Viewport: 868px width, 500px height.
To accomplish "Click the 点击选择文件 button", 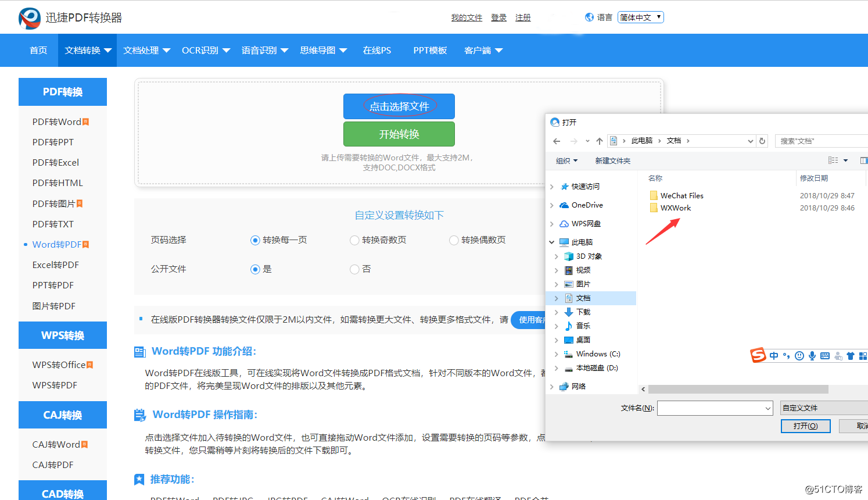I will click(x=399, y=106).
